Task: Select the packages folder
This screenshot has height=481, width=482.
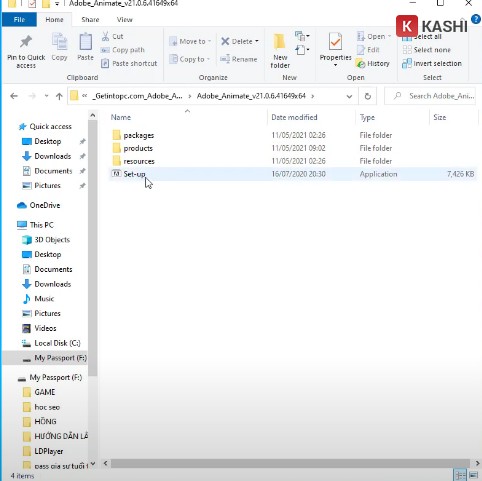Action: (139, 135)
